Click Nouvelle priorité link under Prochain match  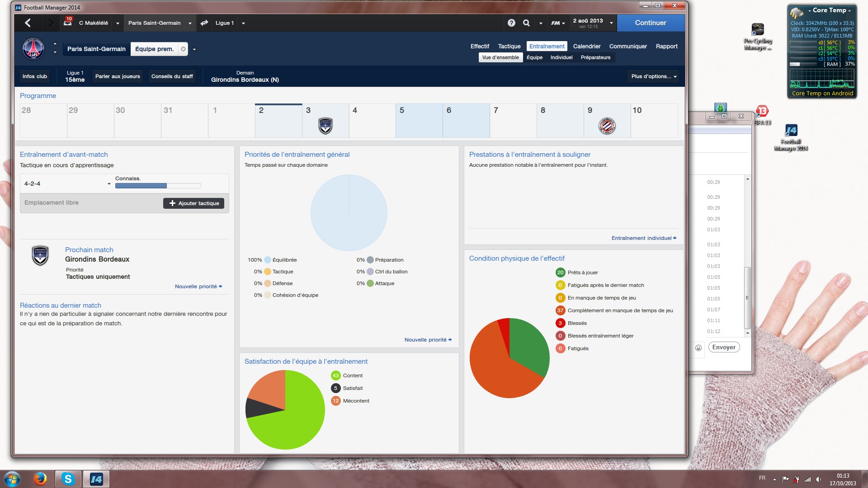[198, 286]
